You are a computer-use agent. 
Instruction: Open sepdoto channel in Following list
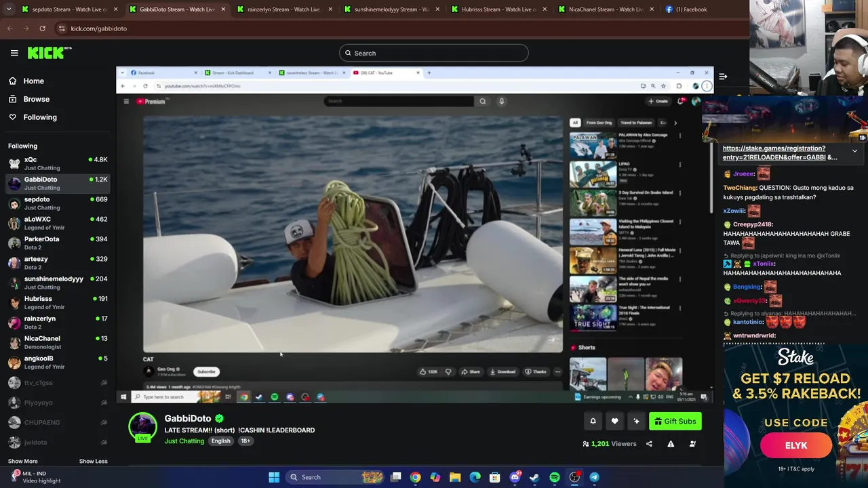click(58, 203)
